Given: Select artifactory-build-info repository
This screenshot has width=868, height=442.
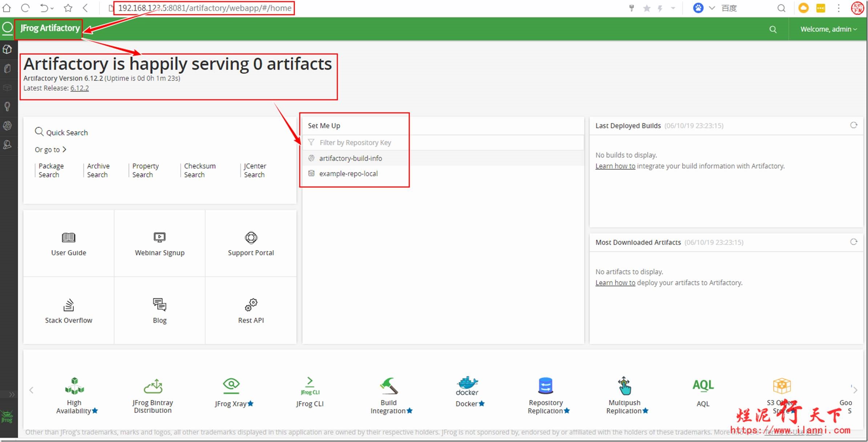Looking at the screenshot, I should click(350, 158).
